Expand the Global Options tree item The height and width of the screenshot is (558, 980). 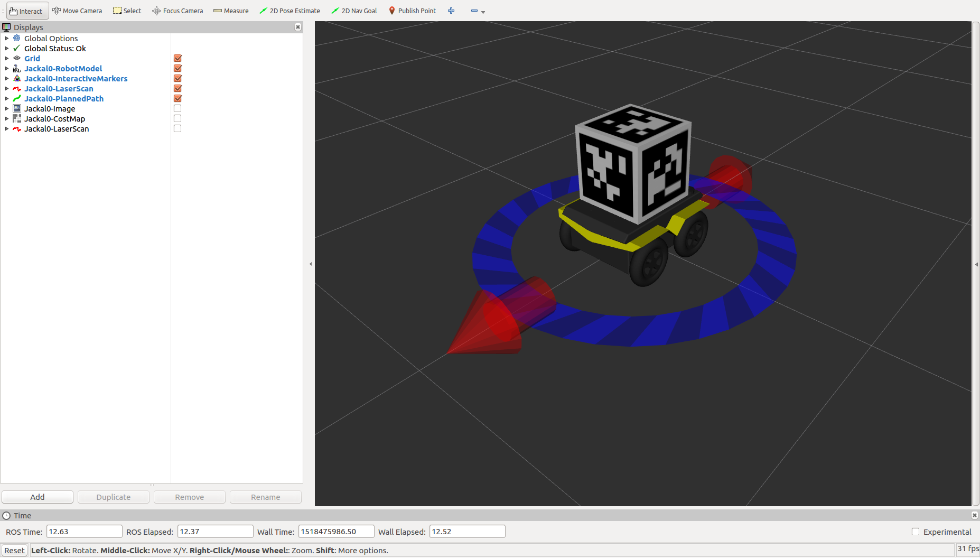tap(6, 39)
